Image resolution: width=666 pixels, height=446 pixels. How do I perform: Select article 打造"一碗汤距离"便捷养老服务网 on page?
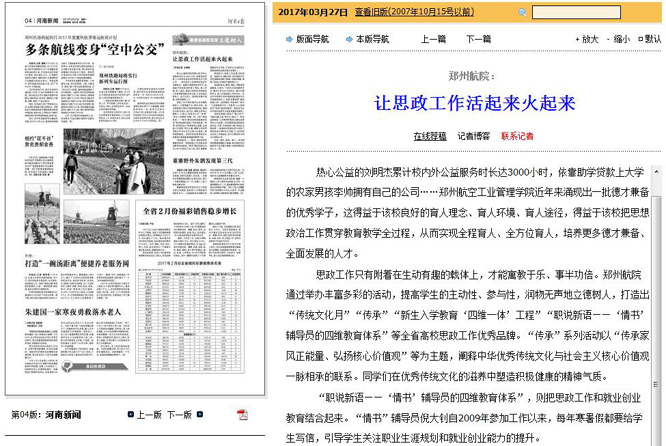(77, 263)
